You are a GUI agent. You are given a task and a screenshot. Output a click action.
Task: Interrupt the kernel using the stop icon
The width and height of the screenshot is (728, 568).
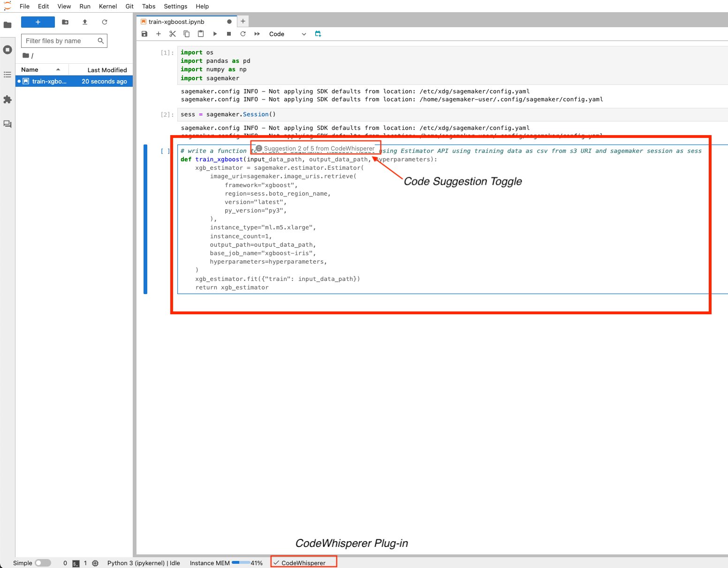click(x=229, y=34)
